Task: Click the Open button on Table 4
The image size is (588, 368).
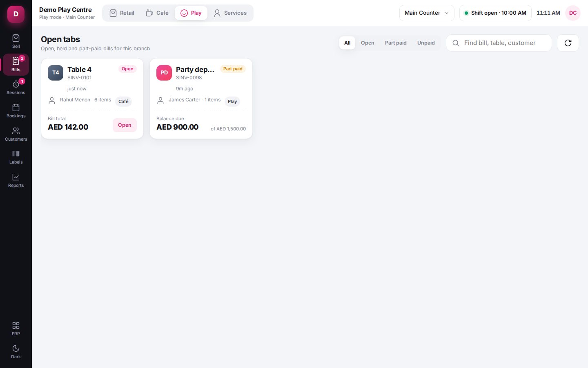Action: (x=125, y=125)
